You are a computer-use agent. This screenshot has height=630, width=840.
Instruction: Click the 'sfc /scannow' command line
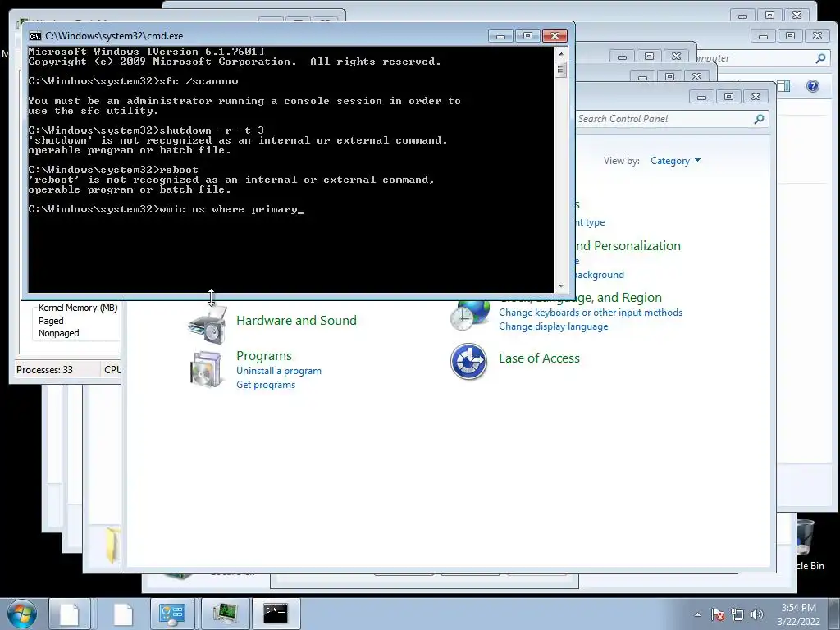click(x=134, y=81)
